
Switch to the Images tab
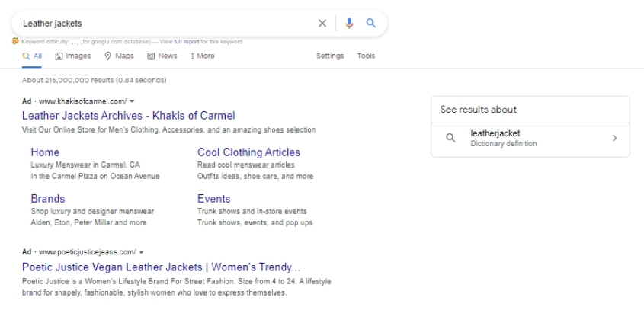pyautogui.click(x=73, y=56)
